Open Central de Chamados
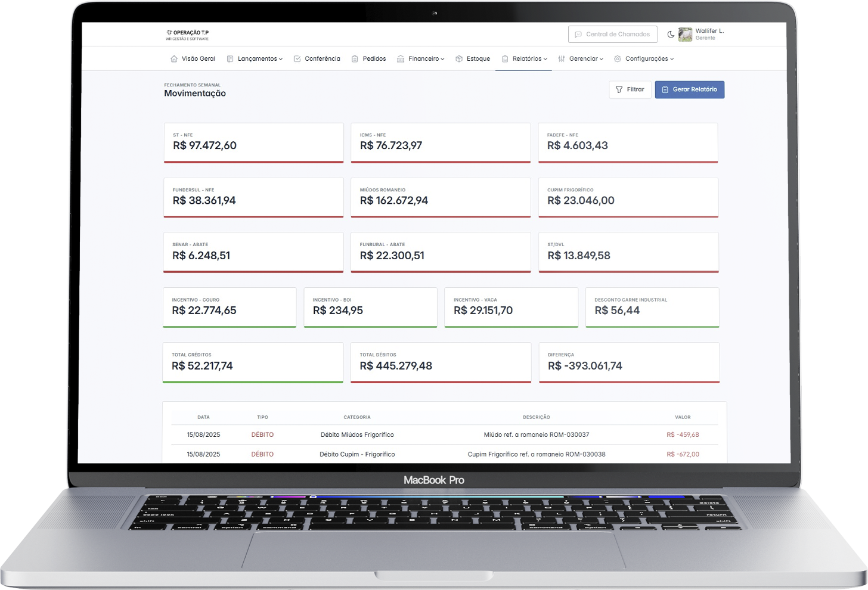Viewport: 868px width, 590px height. tap(612, 35)
